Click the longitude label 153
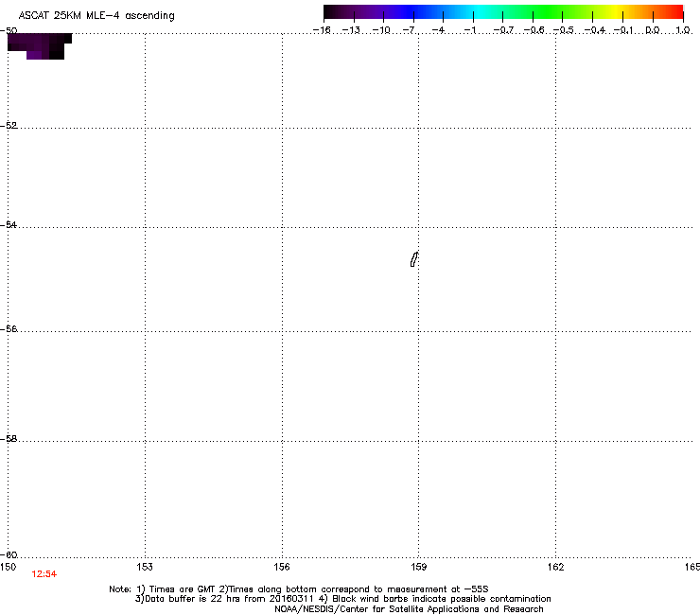Screen dimensions: 700x615 coord(145,567)
